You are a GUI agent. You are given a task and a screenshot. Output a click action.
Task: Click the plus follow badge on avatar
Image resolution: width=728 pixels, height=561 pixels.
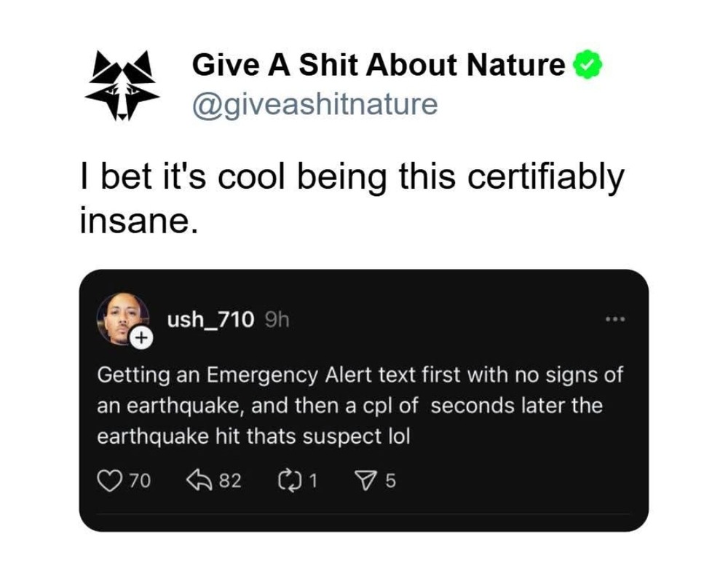click(x=141, y=337)
